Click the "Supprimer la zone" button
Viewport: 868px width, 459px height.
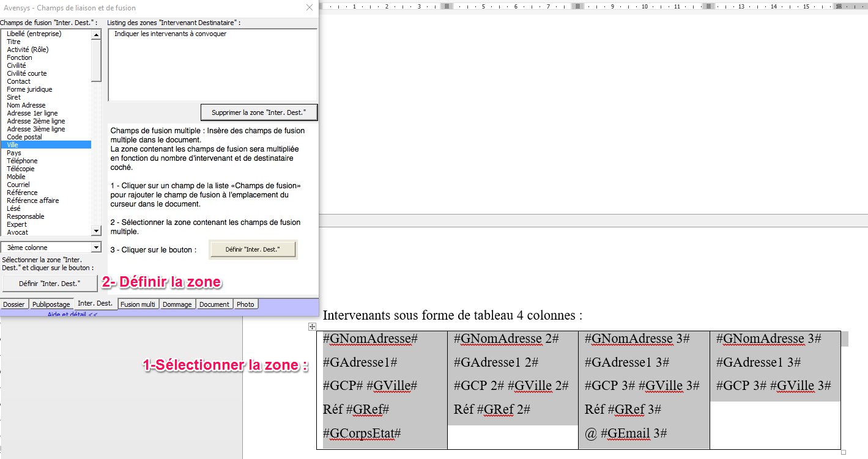259,113
